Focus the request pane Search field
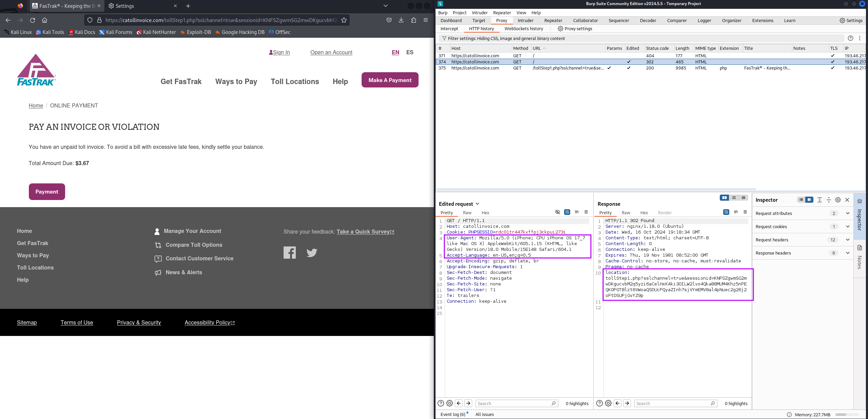868x419 pixels. pyautogui.click(x=517, y=403)
